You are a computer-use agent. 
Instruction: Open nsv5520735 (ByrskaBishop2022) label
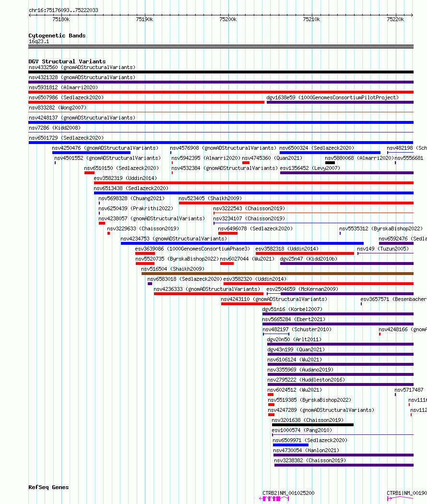pyautogui.click(x=177, y=259)
